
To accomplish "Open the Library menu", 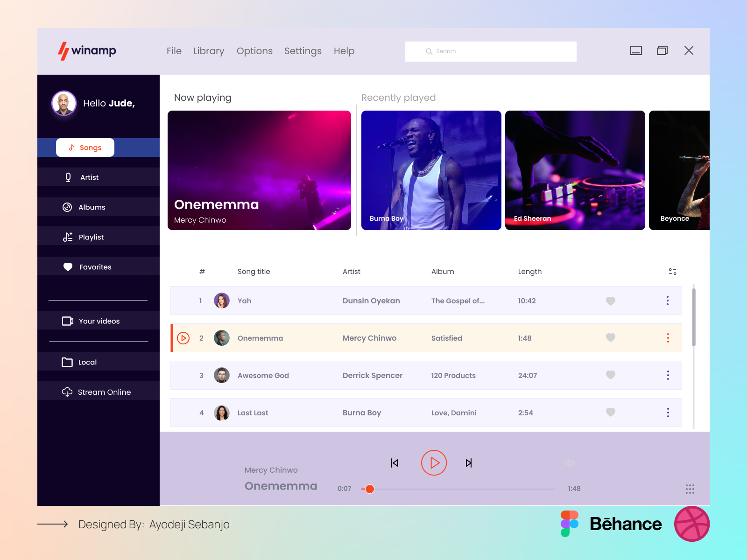I will 209,51.
